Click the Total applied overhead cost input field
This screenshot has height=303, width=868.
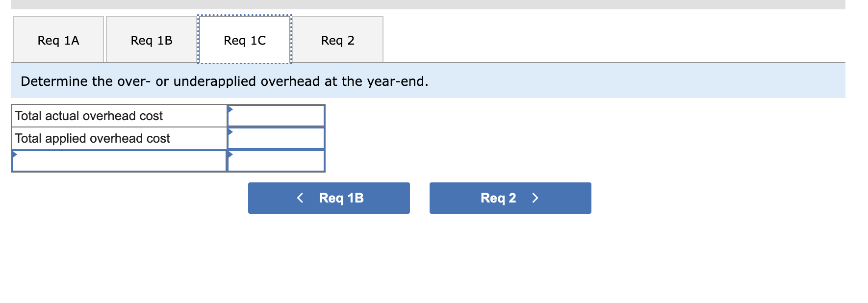click(x=277, y=138)
